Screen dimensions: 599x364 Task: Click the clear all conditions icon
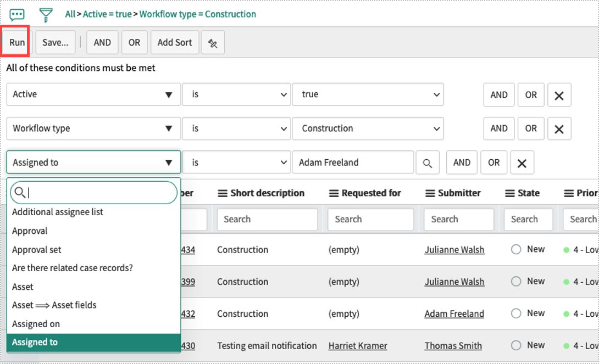pos(213,43)
